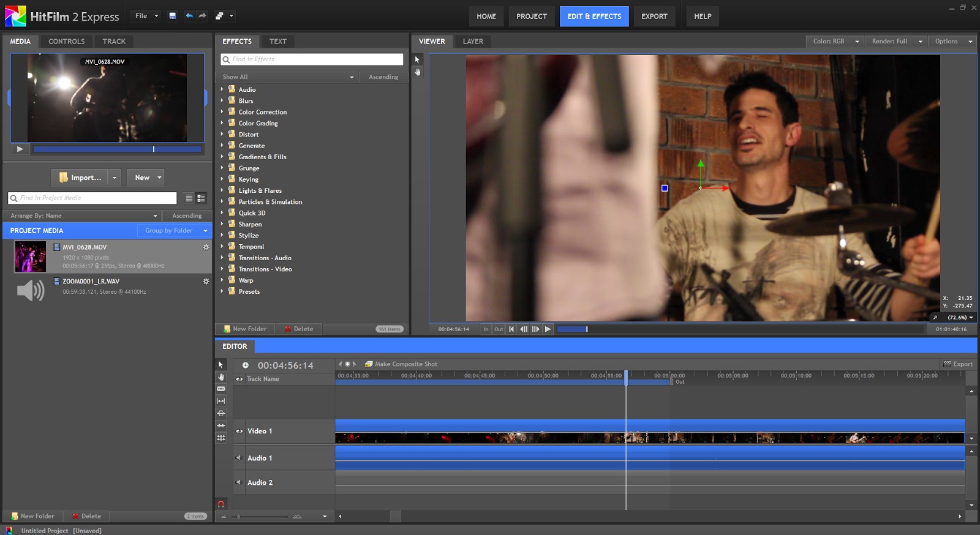Viewport: 980px width, 535px height.
Task: Click the viewer playback scrub bar
Action: pyautogui.click(x=740, y=329)
